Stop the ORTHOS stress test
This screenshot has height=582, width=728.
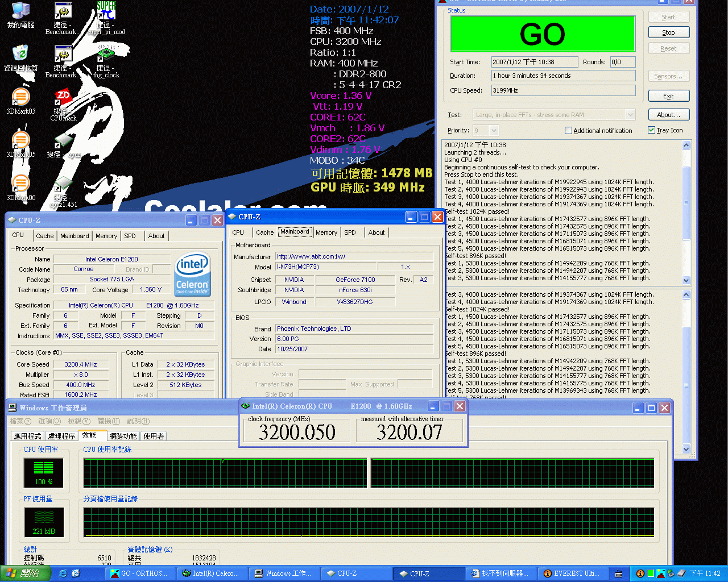(x=669, y=32)
